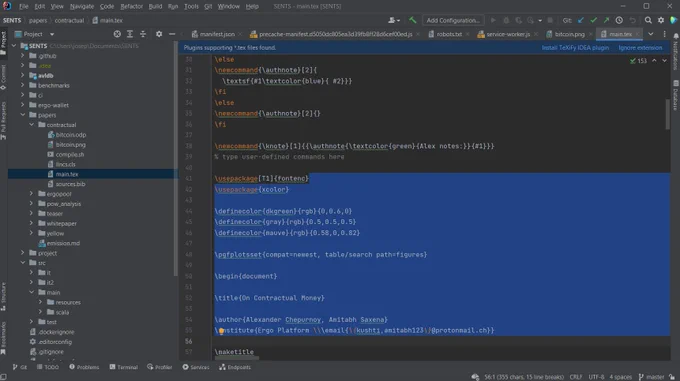
Task: Open the Database side panel
Action: tap(676, 95)
